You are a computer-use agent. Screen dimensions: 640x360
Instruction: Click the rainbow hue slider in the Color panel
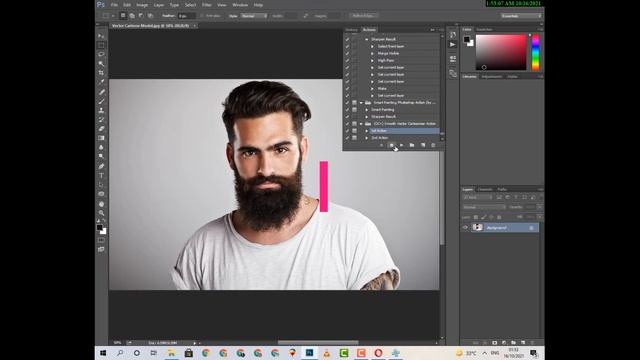536,52
